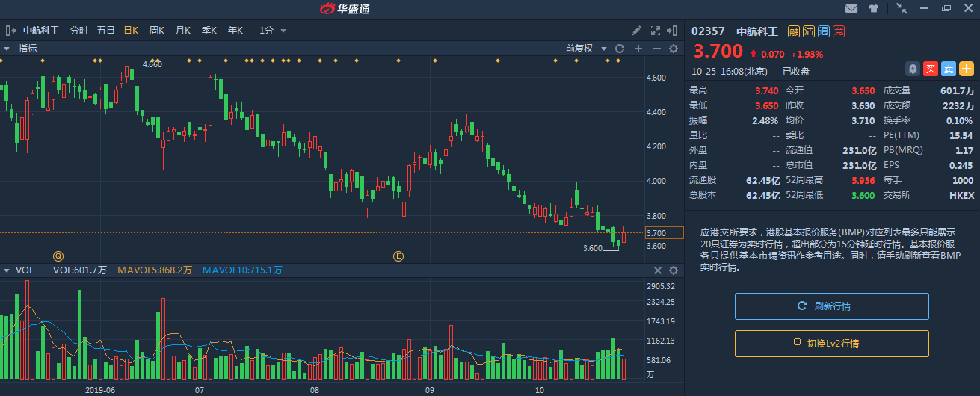
Task: Click the 刷新行情 refresh quotes button
Action: pyautogui.click(x=831, y=306)
